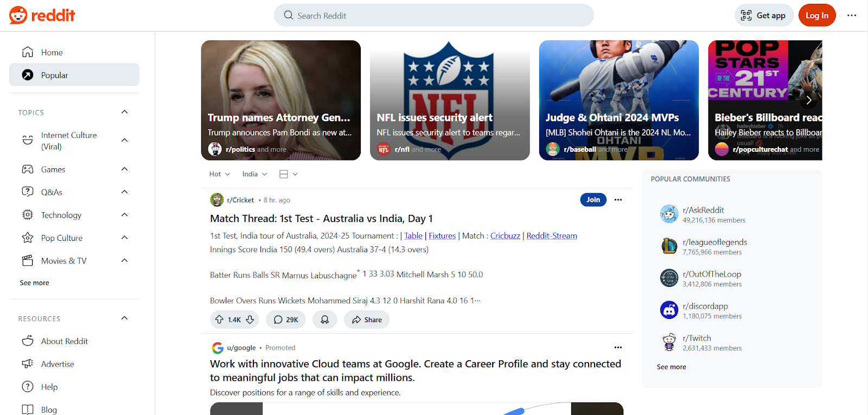Viewport: 868px width, 415px height.
Task: Expand the Q&As topic chevron
Action: [125, 192]
